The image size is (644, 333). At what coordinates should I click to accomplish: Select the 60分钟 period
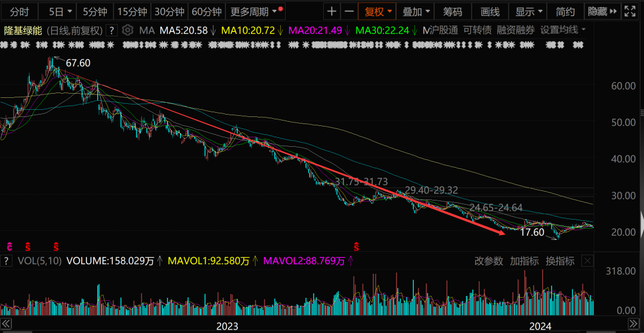coord(206,11)
